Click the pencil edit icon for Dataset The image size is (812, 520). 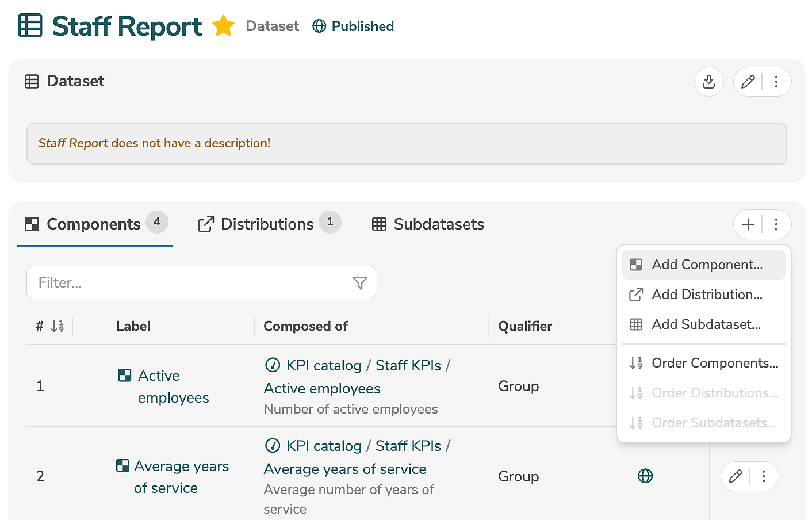click(748, 82)
